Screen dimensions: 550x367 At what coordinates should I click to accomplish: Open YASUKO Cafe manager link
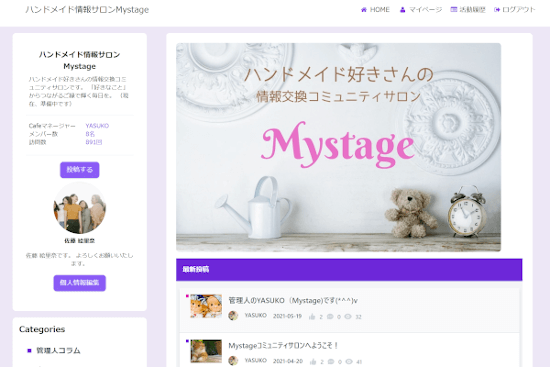(x=97, y=126)
